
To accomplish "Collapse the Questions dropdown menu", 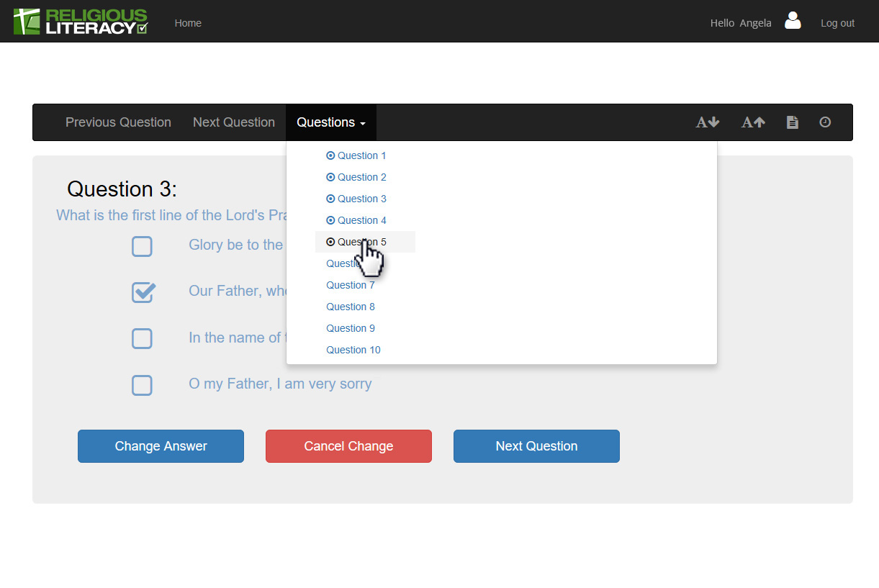I will point(330,122).
